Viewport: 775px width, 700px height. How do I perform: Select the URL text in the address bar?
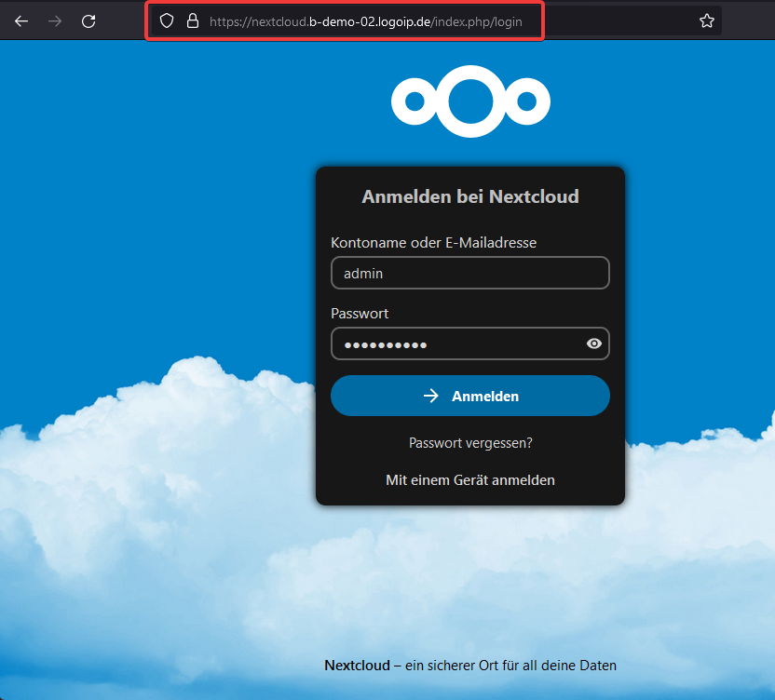point(366,21)
